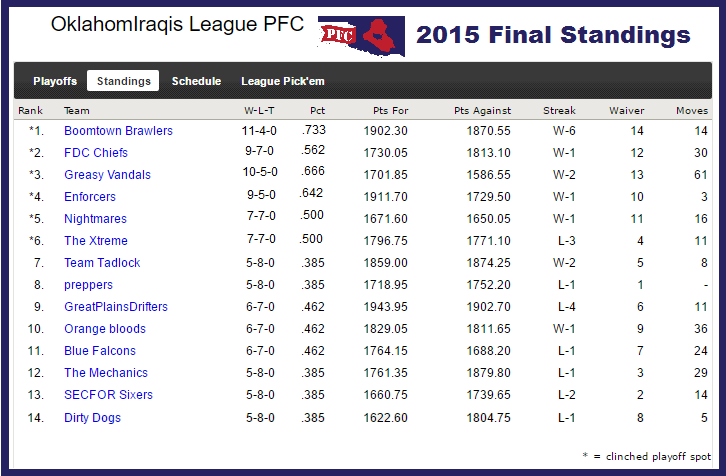This screenshot has width=726, height=476.
Task: Click the Team Tadlock link
Action: [102, 263]
